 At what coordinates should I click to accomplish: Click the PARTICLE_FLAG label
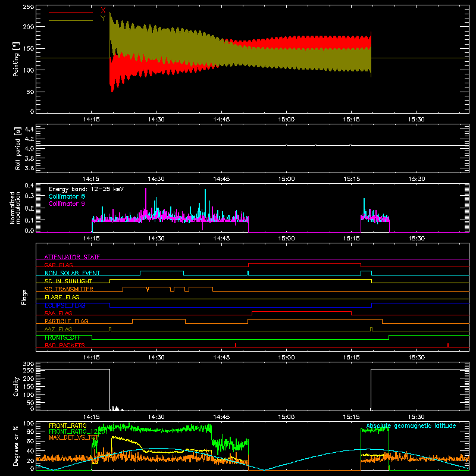67,321
